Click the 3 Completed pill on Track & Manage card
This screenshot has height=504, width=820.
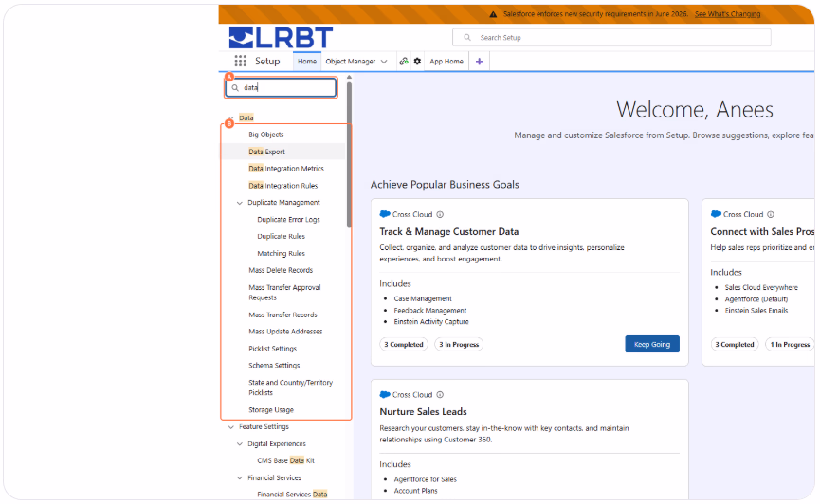(404, 345)
